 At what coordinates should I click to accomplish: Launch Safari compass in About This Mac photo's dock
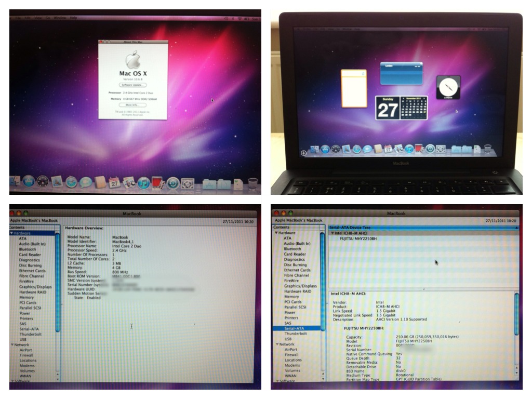coord(71,182)
